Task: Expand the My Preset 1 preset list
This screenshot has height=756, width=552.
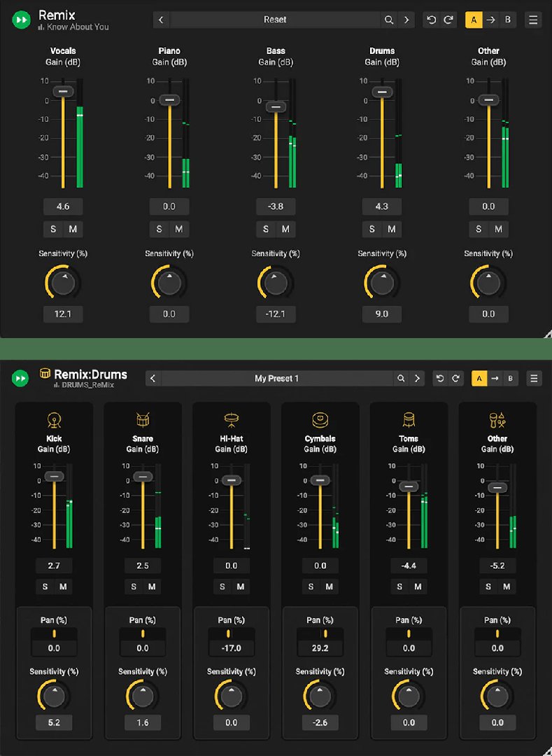Action: 276,379
